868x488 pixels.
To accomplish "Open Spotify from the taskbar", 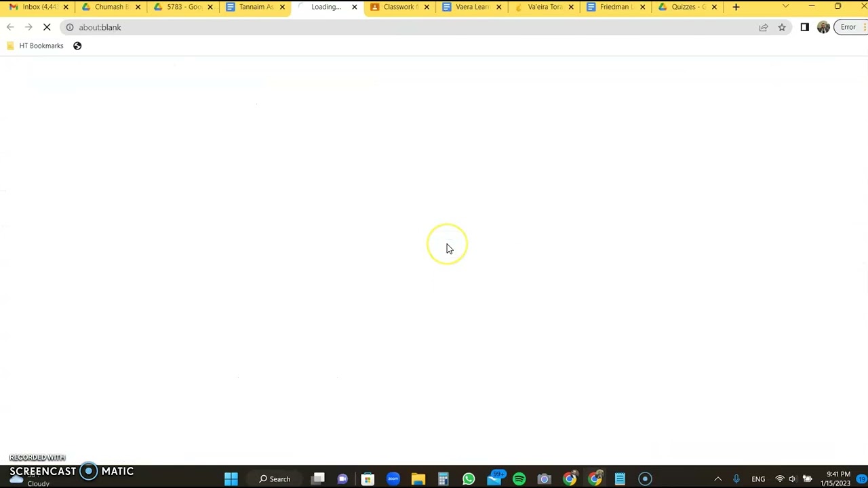I will [519, 479].
